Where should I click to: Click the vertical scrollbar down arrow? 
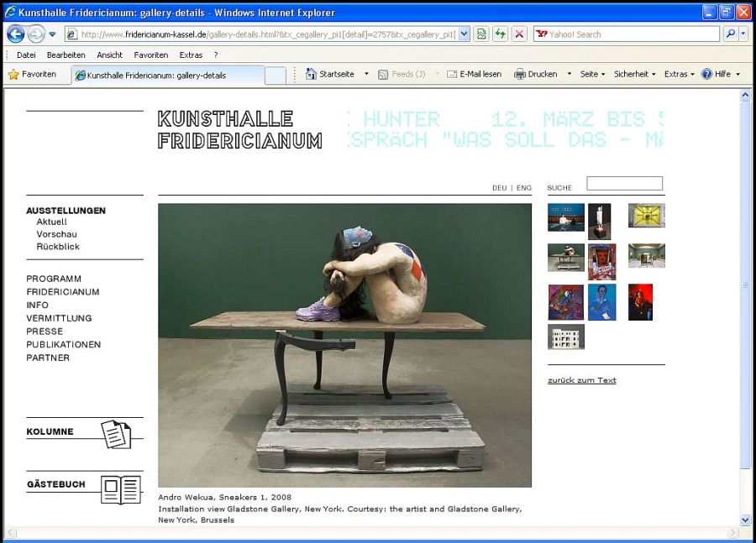click(x=745, y=520)
